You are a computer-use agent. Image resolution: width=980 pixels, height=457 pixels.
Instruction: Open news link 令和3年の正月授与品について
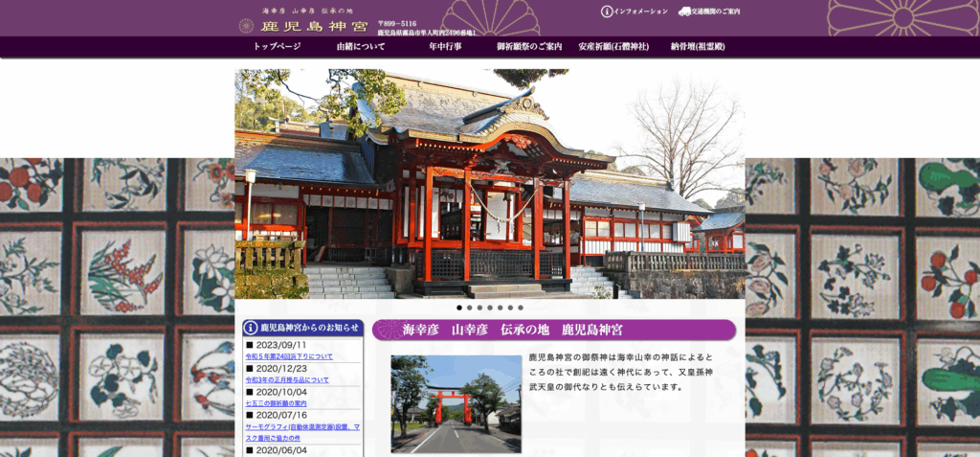(x=287, y=380)
